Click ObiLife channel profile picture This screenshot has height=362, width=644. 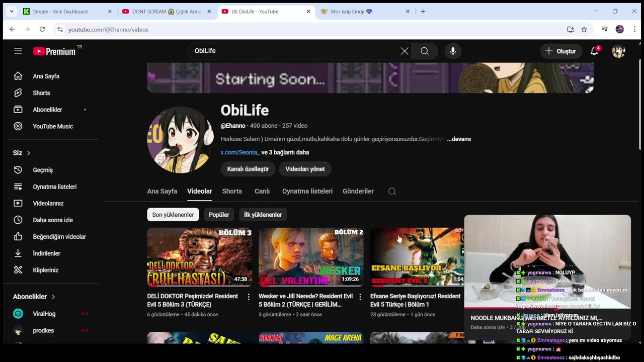pos(181,139)
